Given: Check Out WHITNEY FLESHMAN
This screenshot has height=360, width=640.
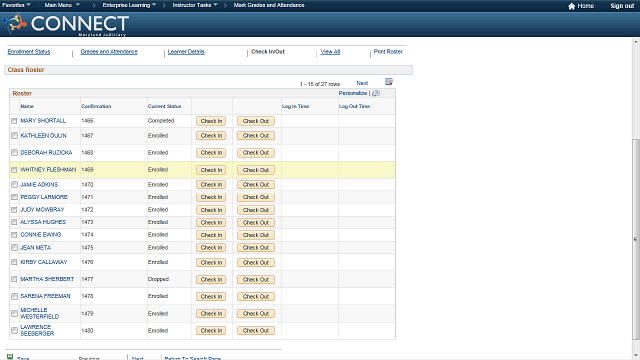Looking at the screenshot, I should point(256,170).
